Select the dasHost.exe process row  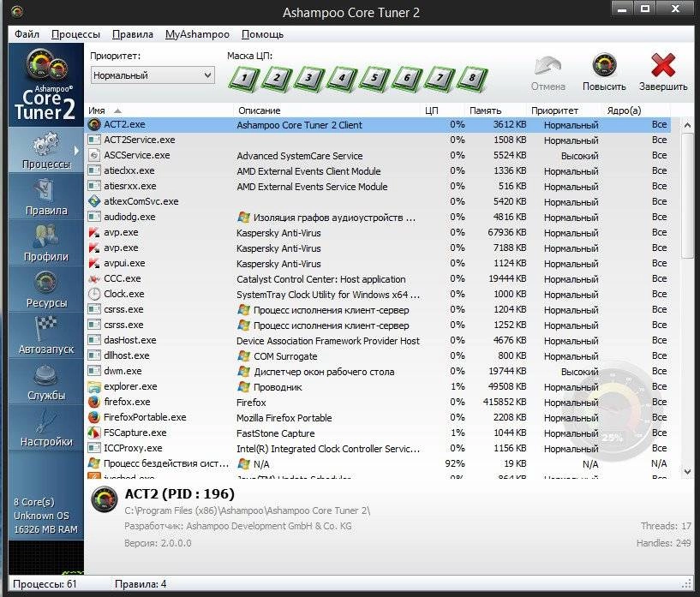(x=378, y=340)
